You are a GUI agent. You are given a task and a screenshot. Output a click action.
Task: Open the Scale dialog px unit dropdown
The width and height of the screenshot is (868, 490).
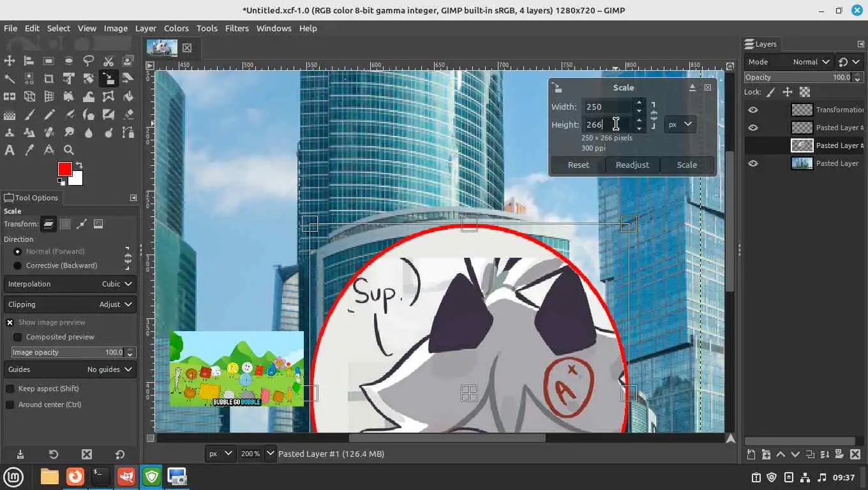pyautogui.click(x=680, y=124)
